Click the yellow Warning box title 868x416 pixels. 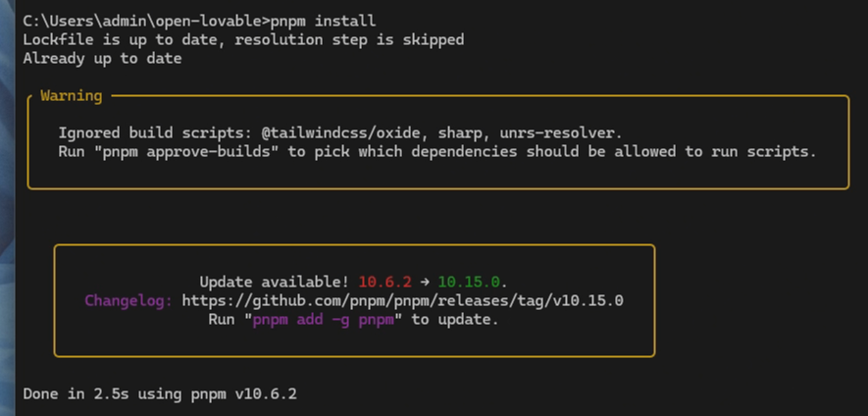point(72,96)
